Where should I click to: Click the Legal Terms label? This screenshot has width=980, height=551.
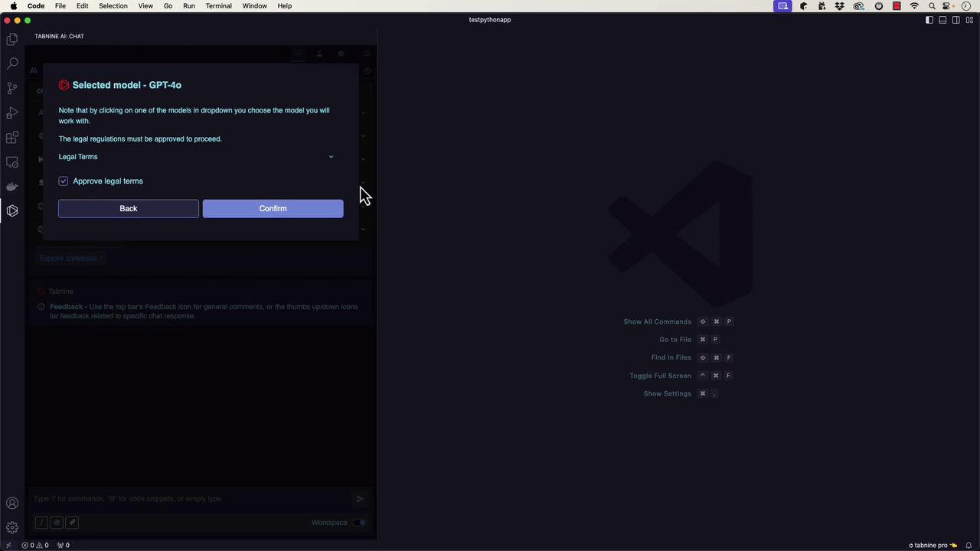pyautogui.click(x=78, y=157)
